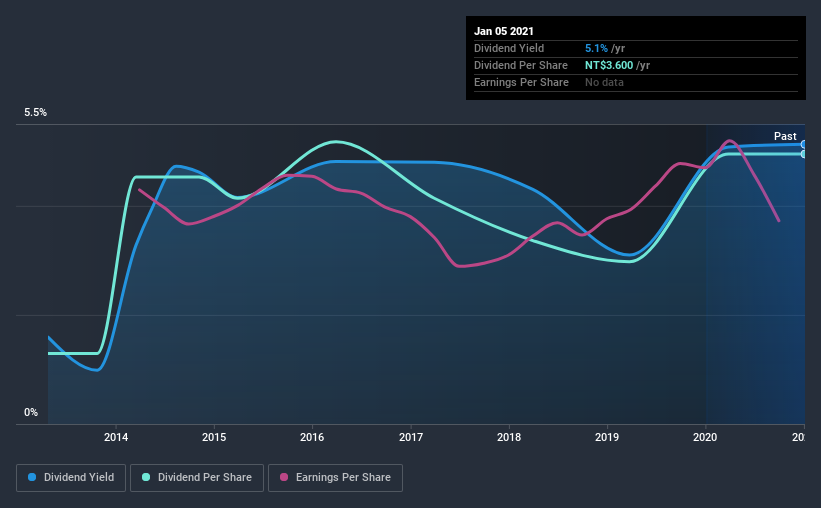This screenshot has height=508, width=821.
Task: Click the Earnings Per Share tooltip row label
Action: coord(521,82)
